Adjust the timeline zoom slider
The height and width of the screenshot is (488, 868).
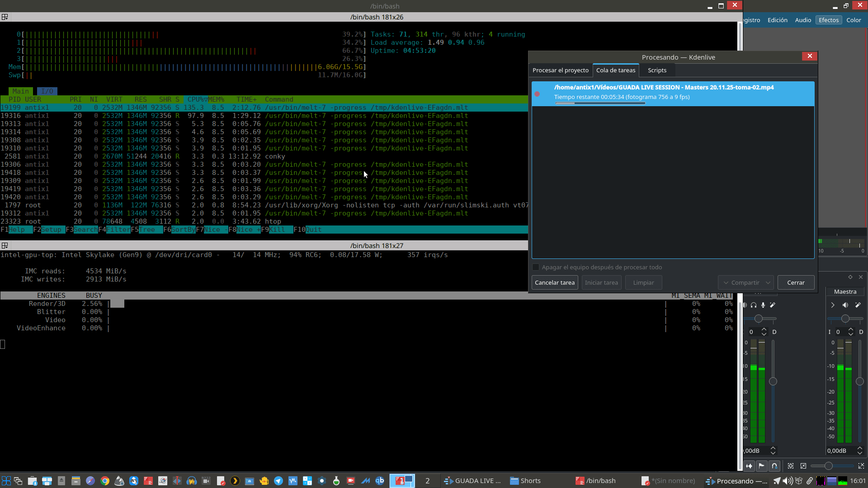coord(828,466)
